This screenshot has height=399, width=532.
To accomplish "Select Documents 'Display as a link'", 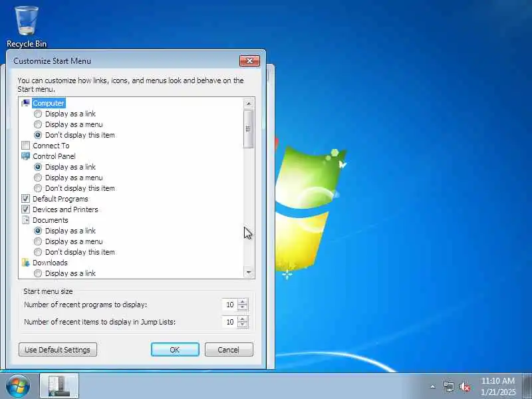I will coord(38,231).
